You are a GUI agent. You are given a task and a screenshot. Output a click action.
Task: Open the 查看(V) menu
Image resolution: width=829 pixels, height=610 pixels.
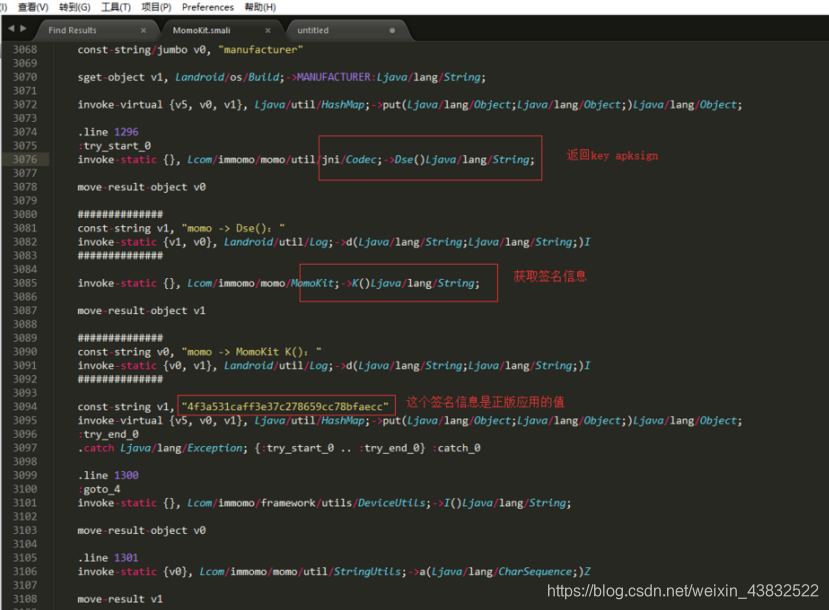pyautogui.click(x=33, y=7)
